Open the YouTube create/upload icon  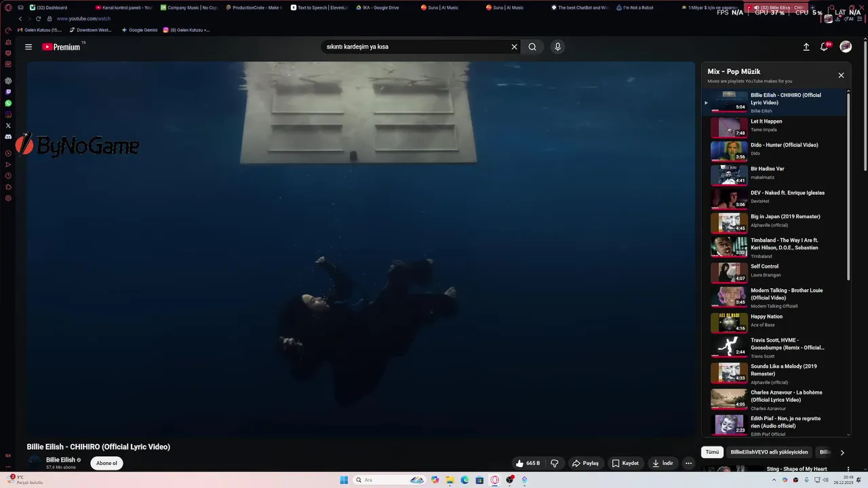(806, 47)
